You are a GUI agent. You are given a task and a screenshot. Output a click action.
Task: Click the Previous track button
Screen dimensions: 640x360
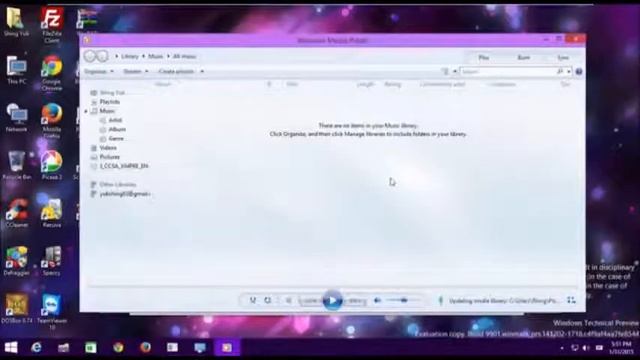(x=311, y=301)
